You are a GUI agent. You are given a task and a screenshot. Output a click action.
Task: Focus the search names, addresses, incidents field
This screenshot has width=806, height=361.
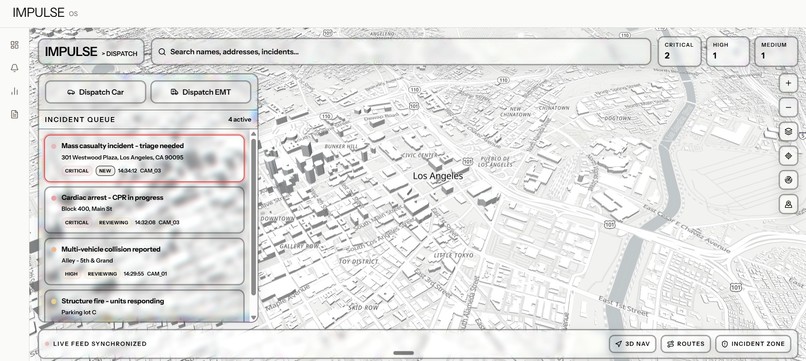coord(401,51)
